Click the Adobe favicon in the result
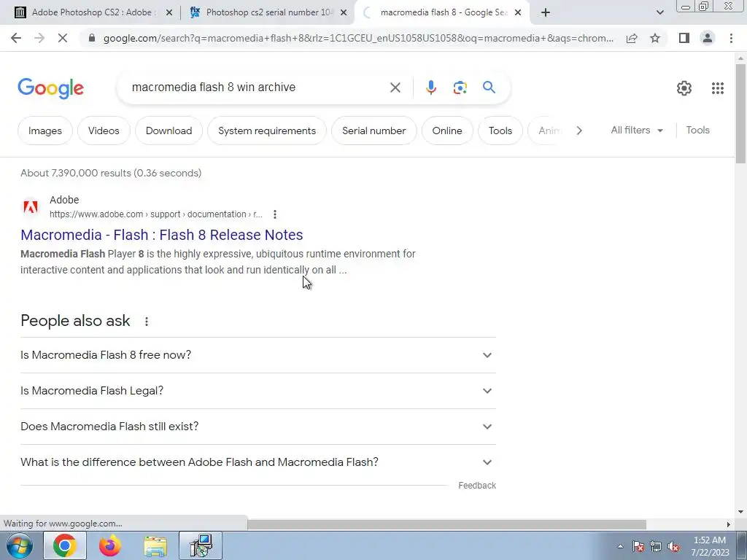Image resolution: width=747 pixels, height=560 pixels. (x=31, y=207)
